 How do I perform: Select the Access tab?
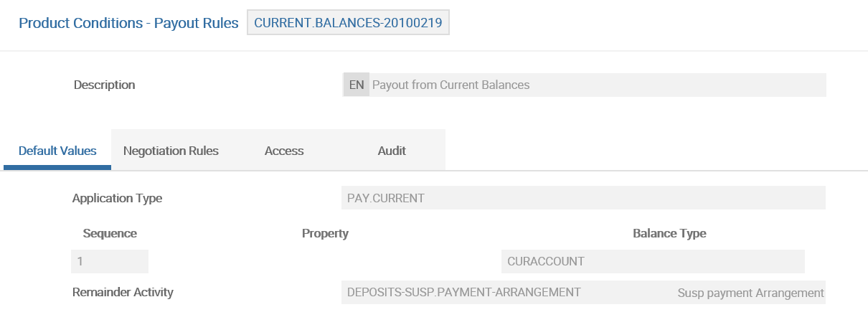coord(284,151)
